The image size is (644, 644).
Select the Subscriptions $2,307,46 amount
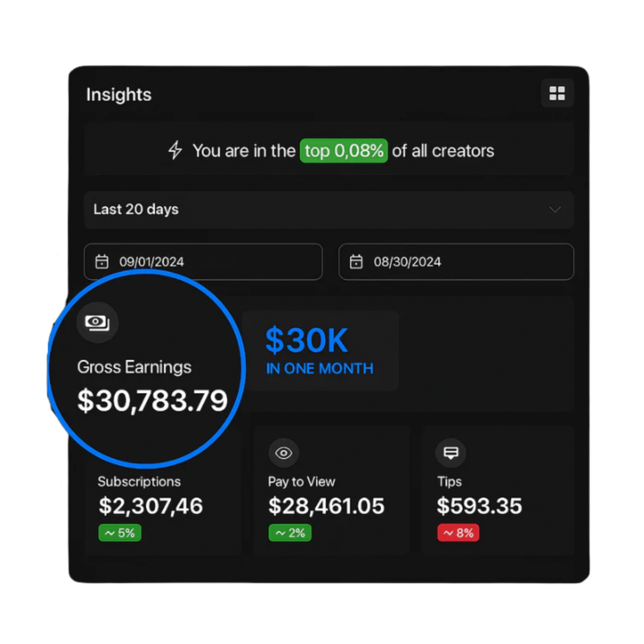point(151,506)
